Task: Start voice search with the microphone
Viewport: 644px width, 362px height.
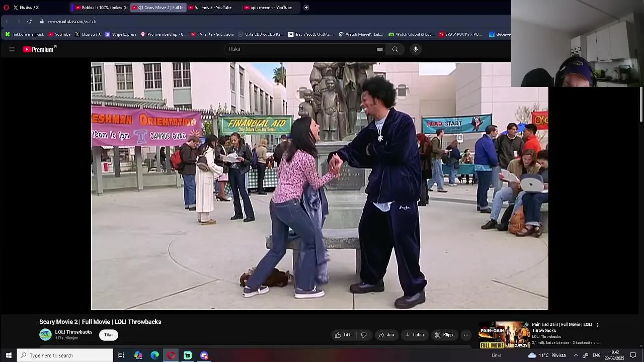Action: point(416,49)
